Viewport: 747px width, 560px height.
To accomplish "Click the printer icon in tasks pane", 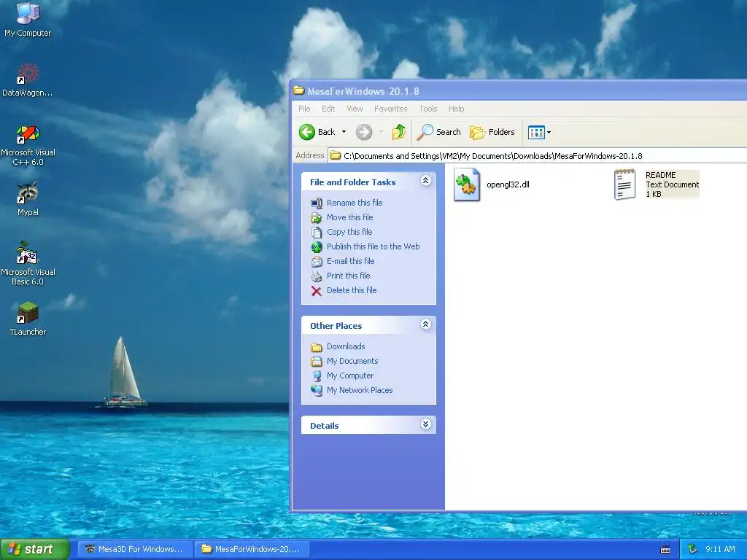I will pos(317,276).
